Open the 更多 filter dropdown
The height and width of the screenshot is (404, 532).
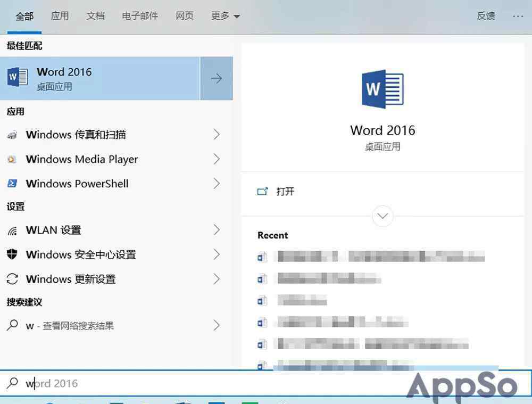pos(226,16)
